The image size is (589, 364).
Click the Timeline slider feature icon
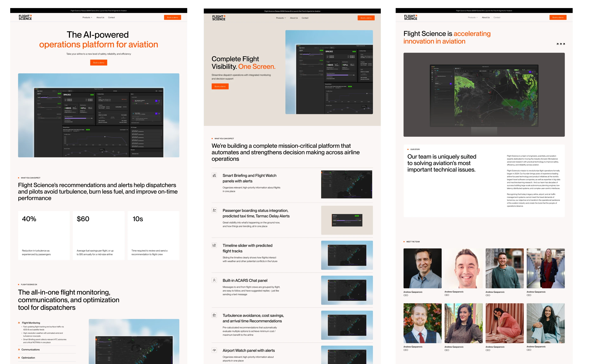[214, 245]
